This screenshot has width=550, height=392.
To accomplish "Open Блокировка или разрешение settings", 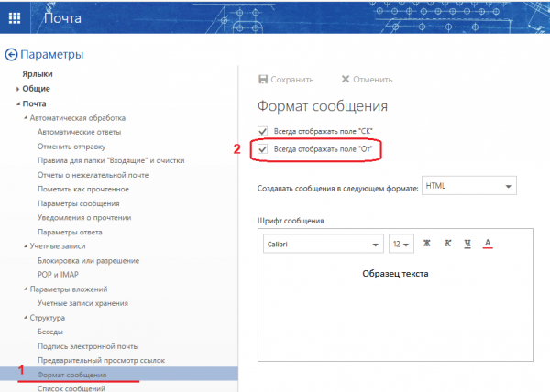I will click(x=88, y=261).
